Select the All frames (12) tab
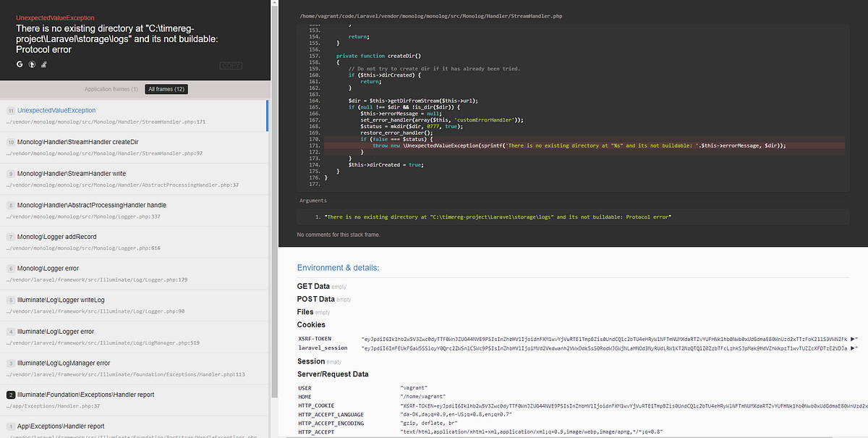Image resolution: width=868 pixels, height=438 pixels. click(x=166, y=88)
